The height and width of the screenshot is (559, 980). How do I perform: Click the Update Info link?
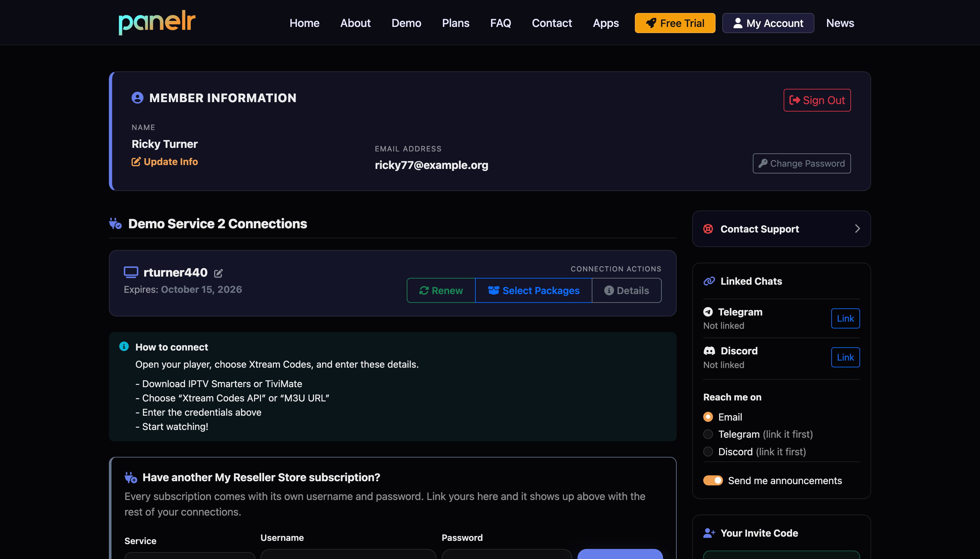(165, 161)
